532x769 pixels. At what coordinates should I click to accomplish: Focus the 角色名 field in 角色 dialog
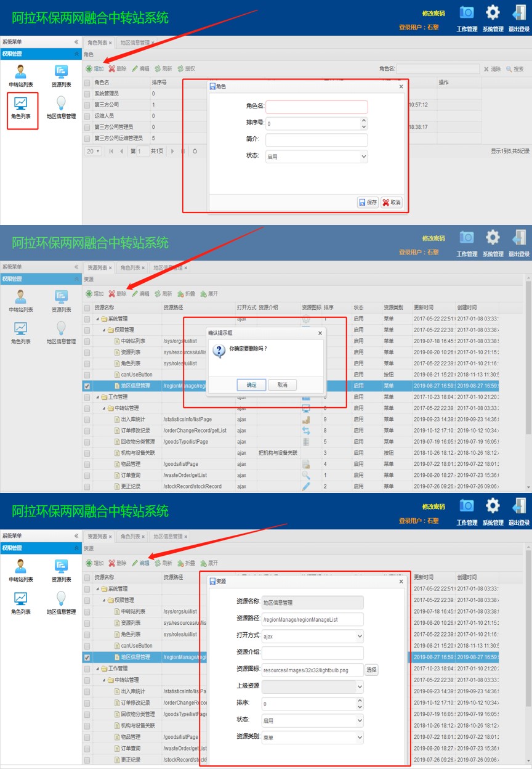316,107
